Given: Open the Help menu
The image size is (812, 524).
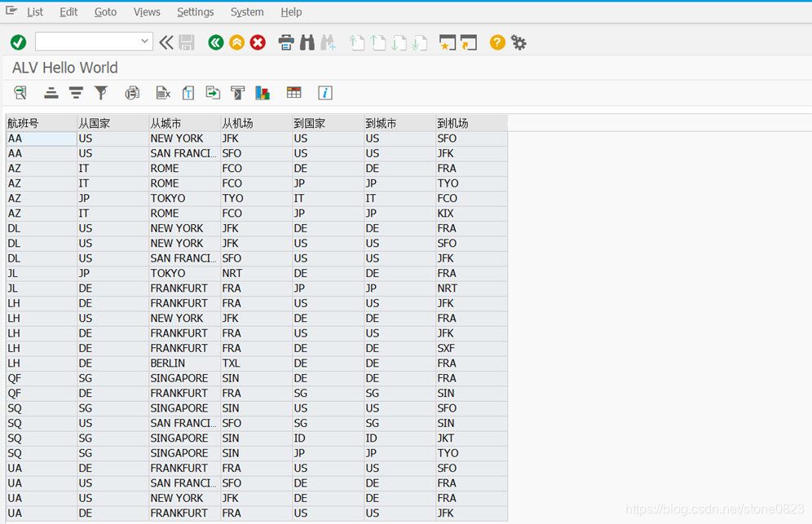Looking at the screenshot, I should (x=291, y=12).
